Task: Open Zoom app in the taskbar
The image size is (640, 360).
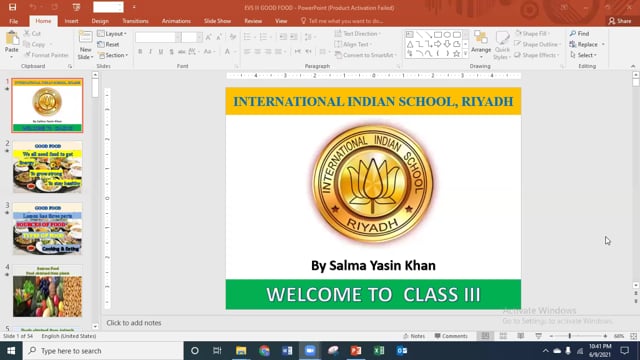Action: click(310, 351)
